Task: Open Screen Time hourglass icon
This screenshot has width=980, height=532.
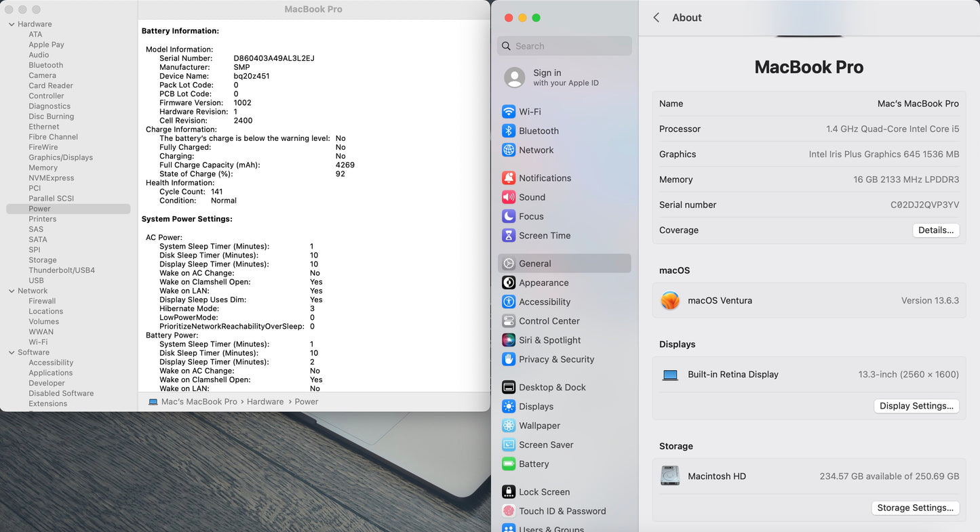Action: click(x=508, y=236)
